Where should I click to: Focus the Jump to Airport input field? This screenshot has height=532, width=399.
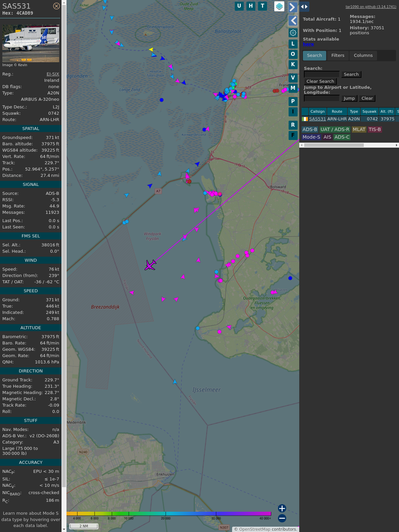pos(322,98)
